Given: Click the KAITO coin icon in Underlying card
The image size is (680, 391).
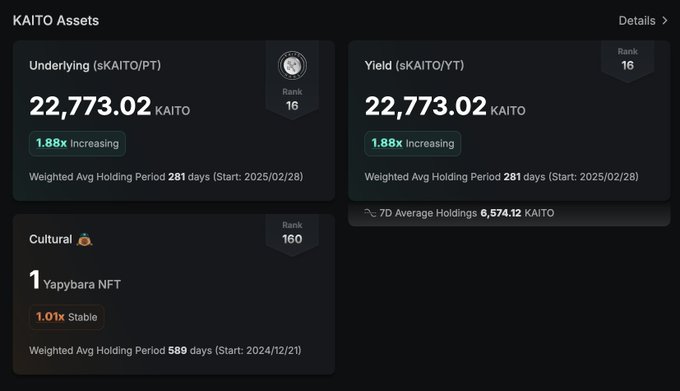Looking at the screenshot, I should click(x=292, y=65).
